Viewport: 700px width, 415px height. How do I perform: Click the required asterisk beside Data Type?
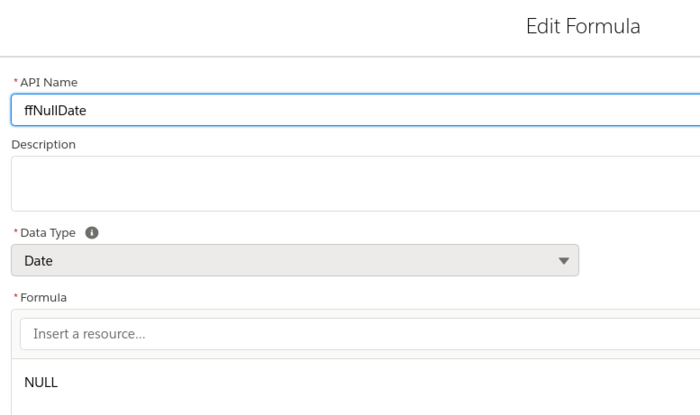pos(14,233)
